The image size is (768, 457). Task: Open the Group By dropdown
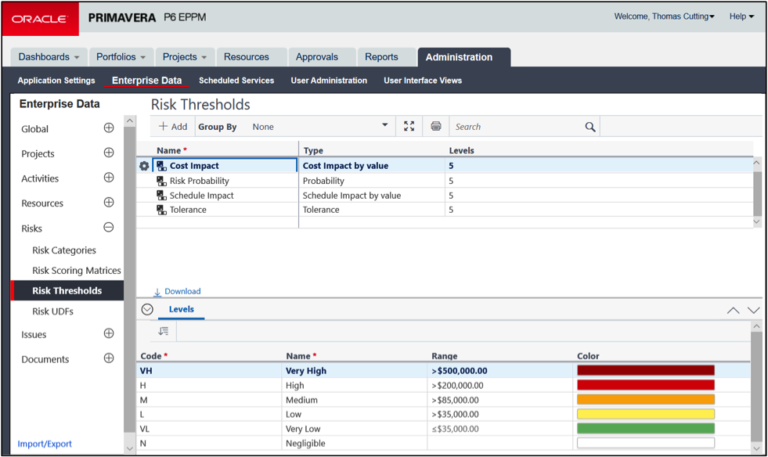coord(385,127)
